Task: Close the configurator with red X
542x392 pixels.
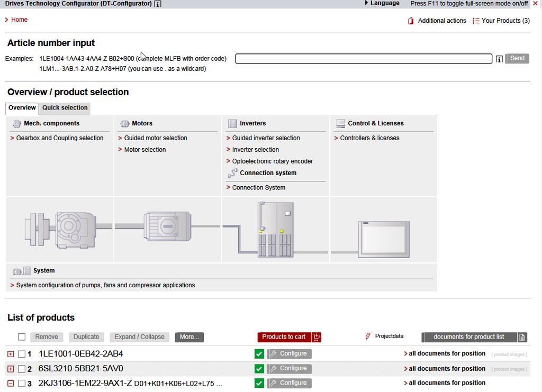Action: pyautogui.click(x=536, y=4)
